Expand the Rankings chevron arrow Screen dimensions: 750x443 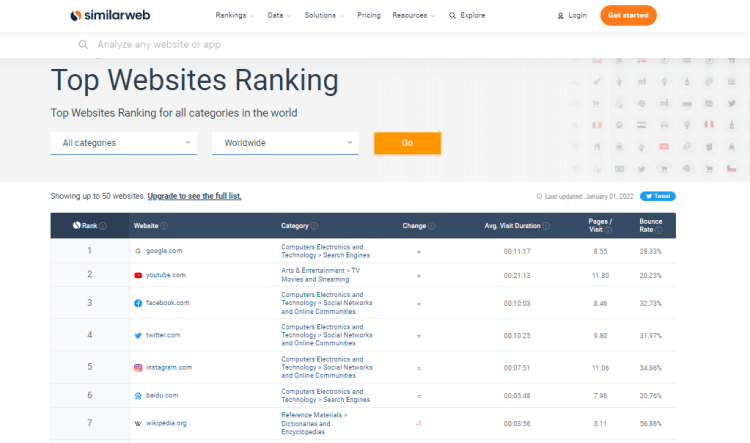252,16
